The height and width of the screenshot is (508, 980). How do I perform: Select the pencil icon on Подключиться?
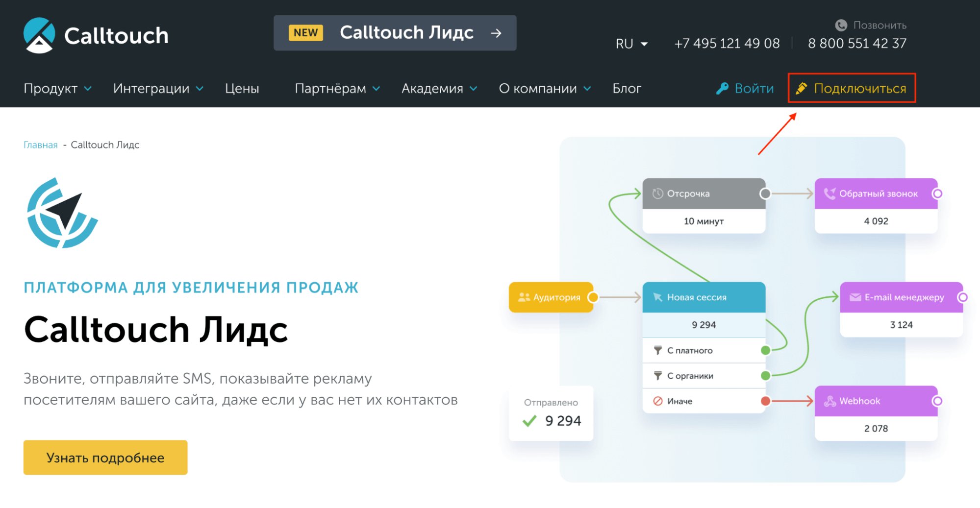tap(802, 88)
